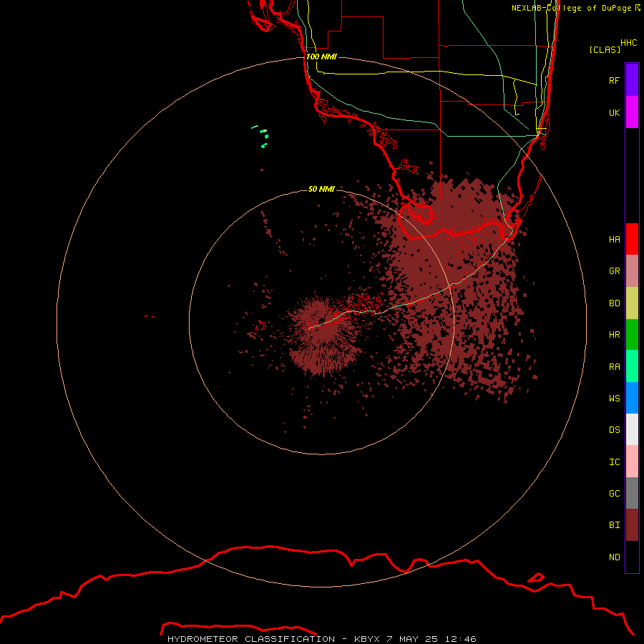Viewport: 644px width, 644px height.
Task: Click the ND legend label
Action: (614, 557)
